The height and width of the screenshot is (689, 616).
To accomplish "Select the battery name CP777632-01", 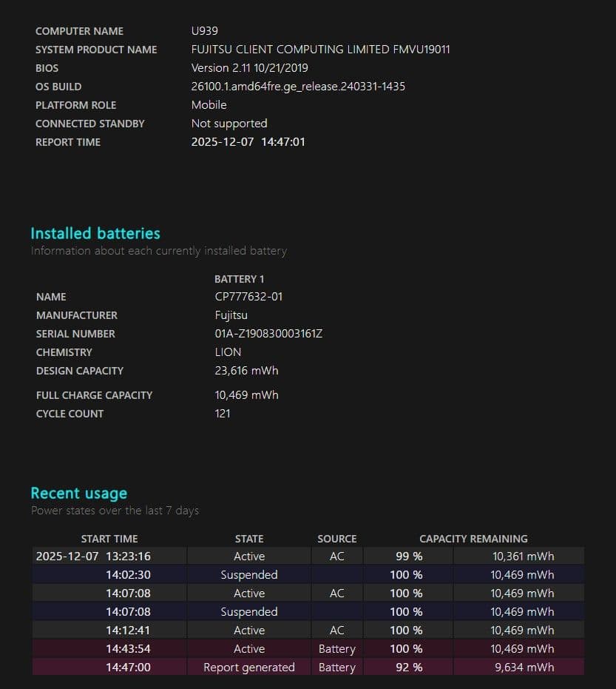I will 248,297.
